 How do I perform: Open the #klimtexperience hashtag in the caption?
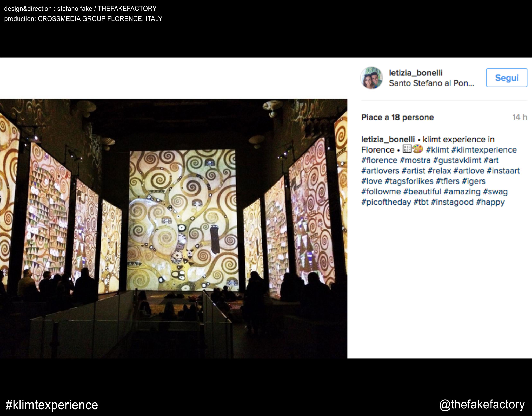484,150
